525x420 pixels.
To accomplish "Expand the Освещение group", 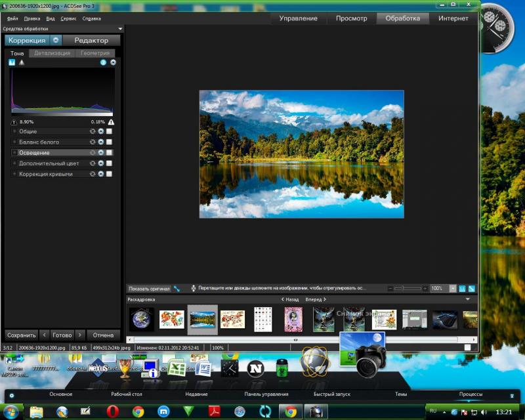I will 14,153.
